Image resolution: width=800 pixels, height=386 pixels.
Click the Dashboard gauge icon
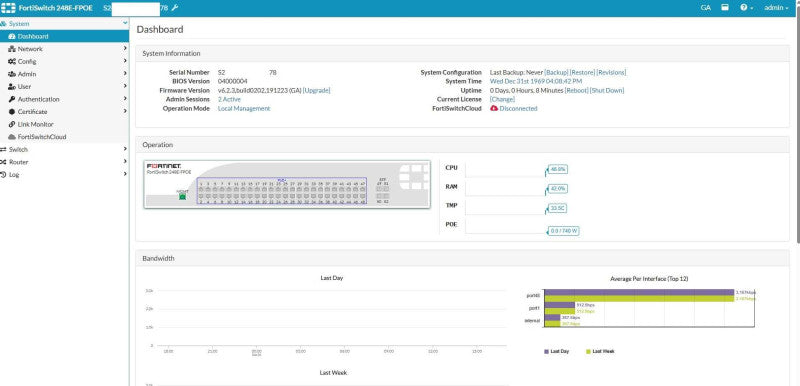point(12,36)
